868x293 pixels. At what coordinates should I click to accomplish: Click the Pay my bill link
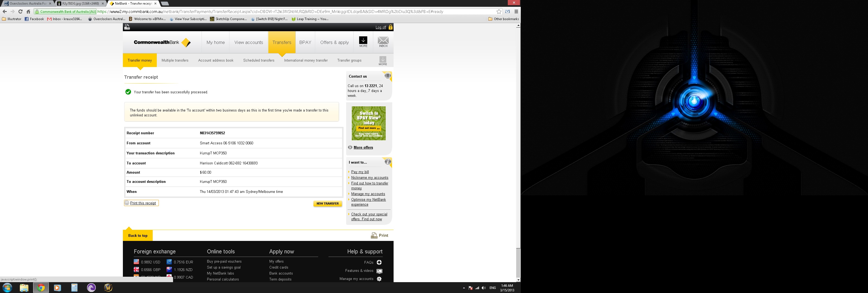pyautogui.click(x=360, y=172)
